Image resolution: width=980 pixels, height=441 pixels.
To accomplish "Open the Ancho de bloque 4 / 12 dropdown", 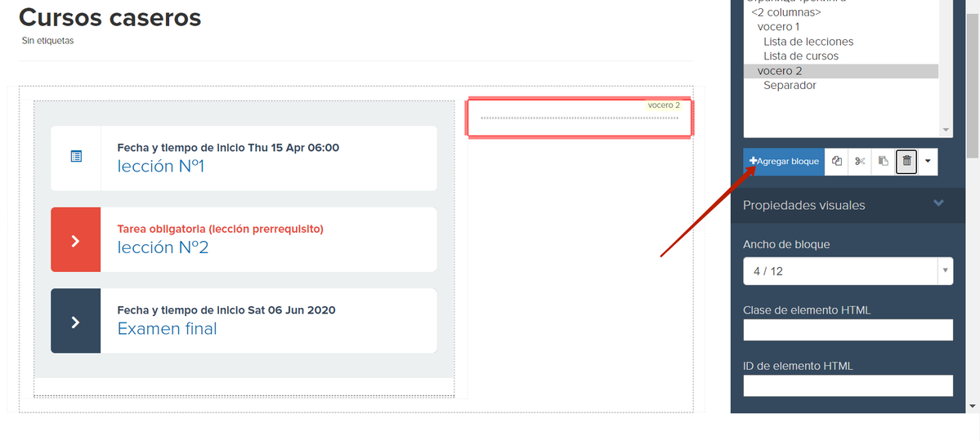I will click(848, 271).
